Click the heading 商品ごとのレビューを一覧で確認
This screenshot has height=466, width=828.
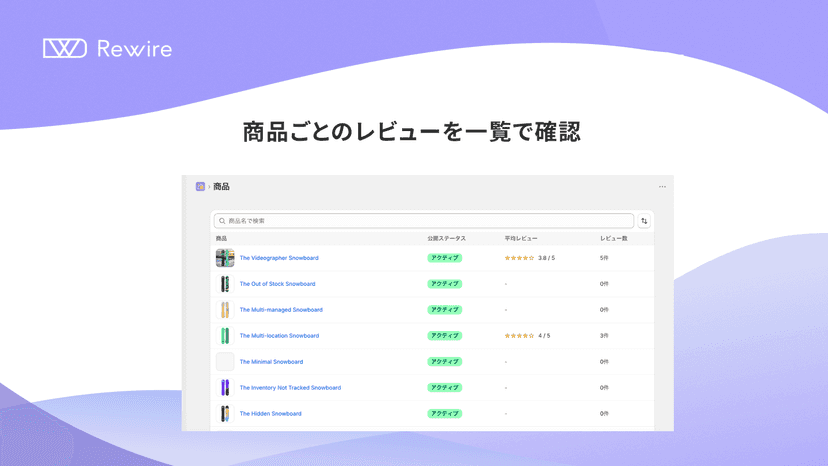412,132
